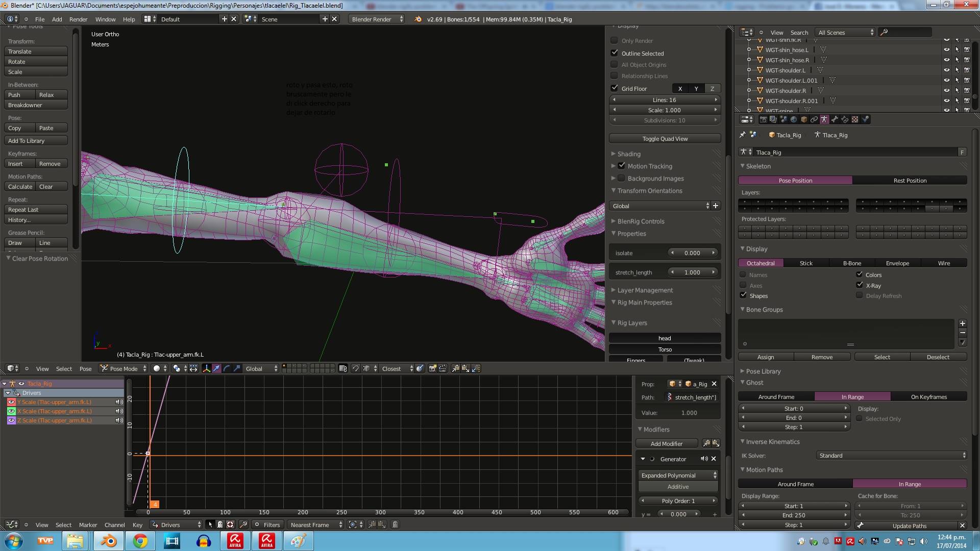980x551 pixels.
Task: Mute the Y Scale driver speaker icon
Action: [x=119, y=402]
